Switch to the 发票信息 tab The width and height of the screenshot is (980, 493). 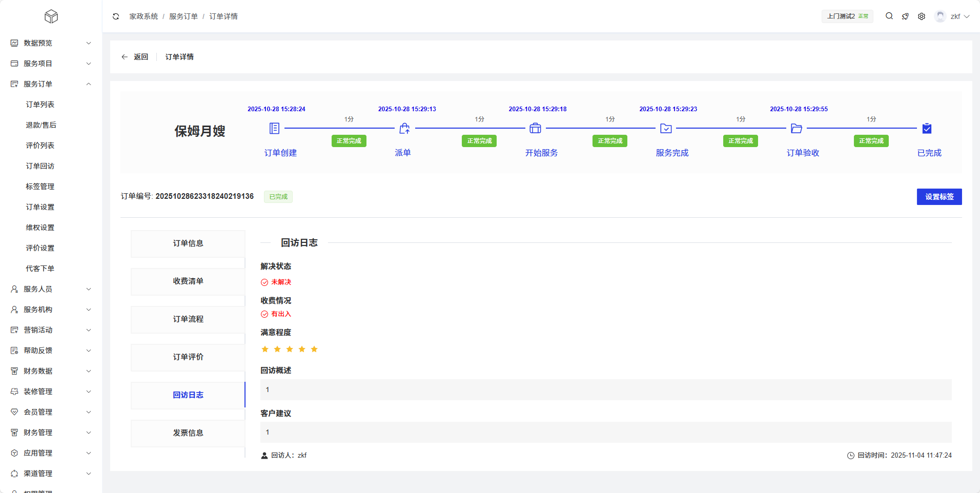coord(188,433)
